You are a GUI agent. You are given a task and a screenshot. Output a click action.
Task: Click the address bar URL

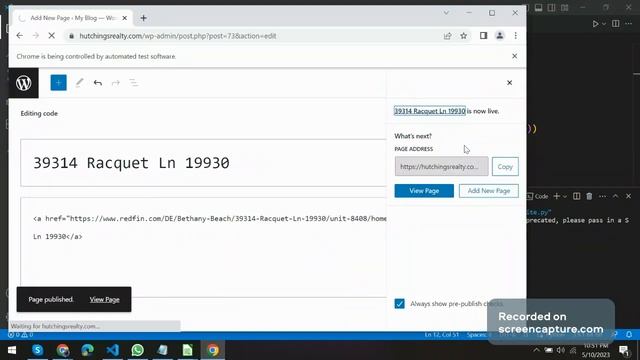178,36
